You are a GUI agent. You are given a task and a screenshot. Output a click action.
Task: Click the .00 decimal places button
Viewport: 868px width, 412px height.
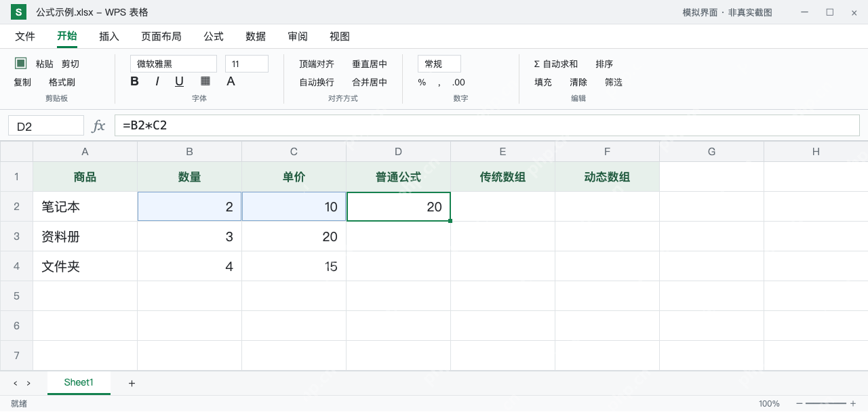[x=458, y=83]
